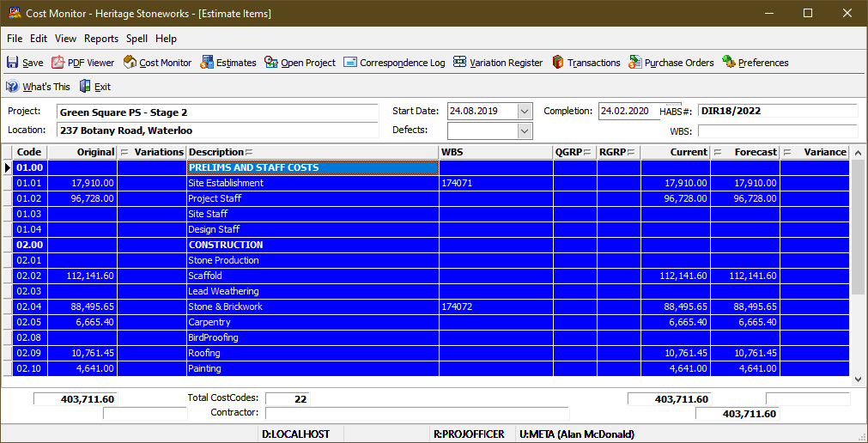Click the Contractor input field

click(417, 413)
